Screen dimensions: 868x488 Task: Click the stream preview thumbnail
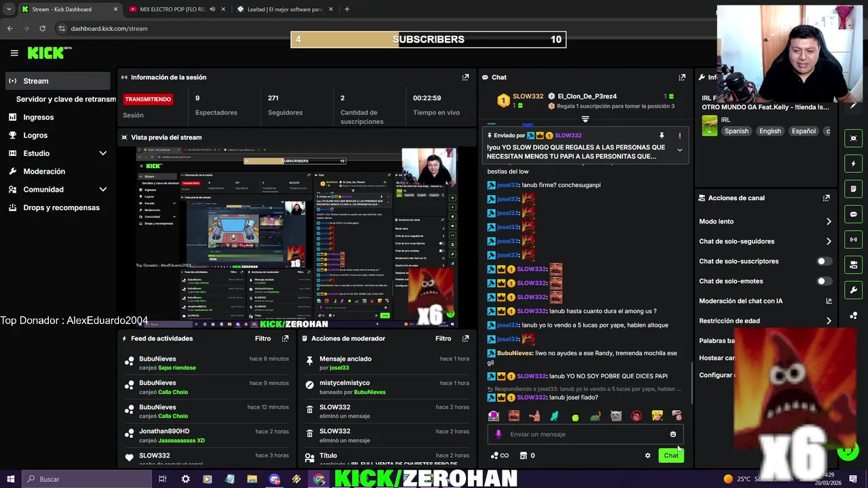click(x=296, y=237)
